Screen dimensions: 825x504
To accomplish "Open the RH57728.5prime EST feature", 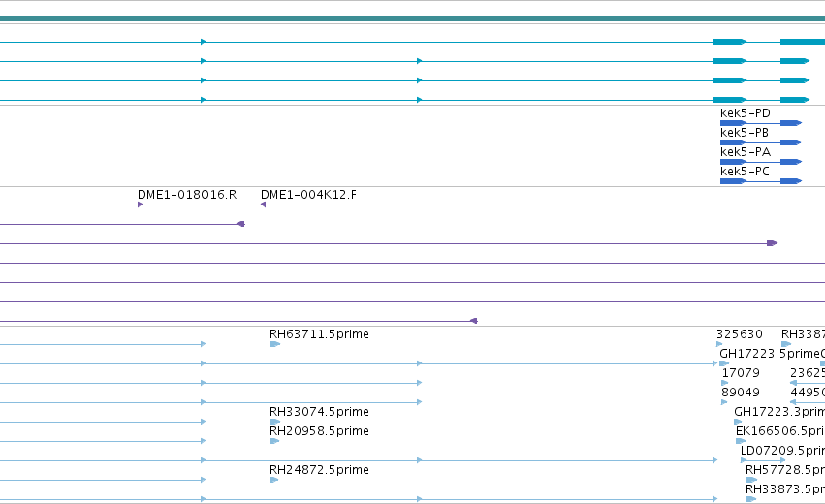I will tap(751, 480).
